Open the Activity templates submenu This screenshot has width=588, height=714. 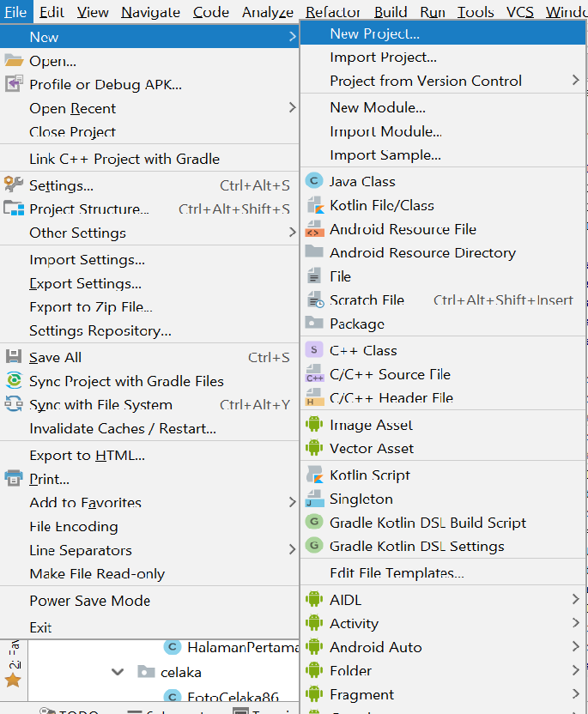353,623
